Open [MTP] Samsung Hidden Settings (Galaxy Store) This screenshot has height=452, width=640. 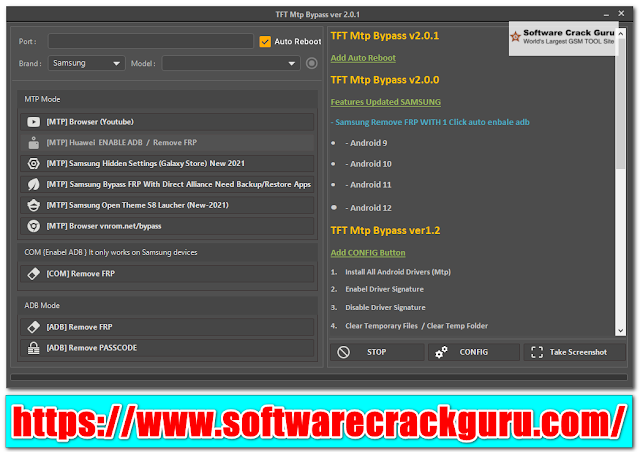(167, 163)
